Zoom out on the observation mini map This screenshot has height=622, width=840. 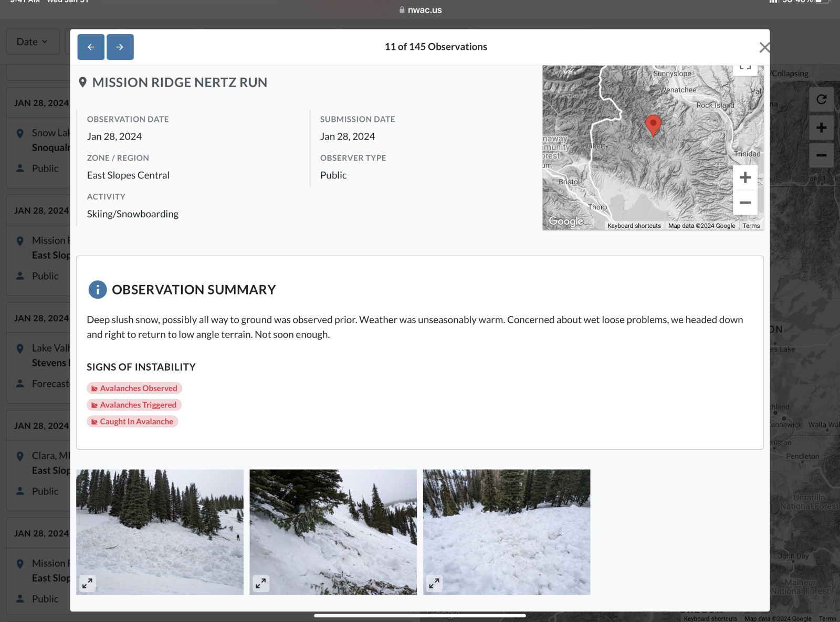click(744, 203)
